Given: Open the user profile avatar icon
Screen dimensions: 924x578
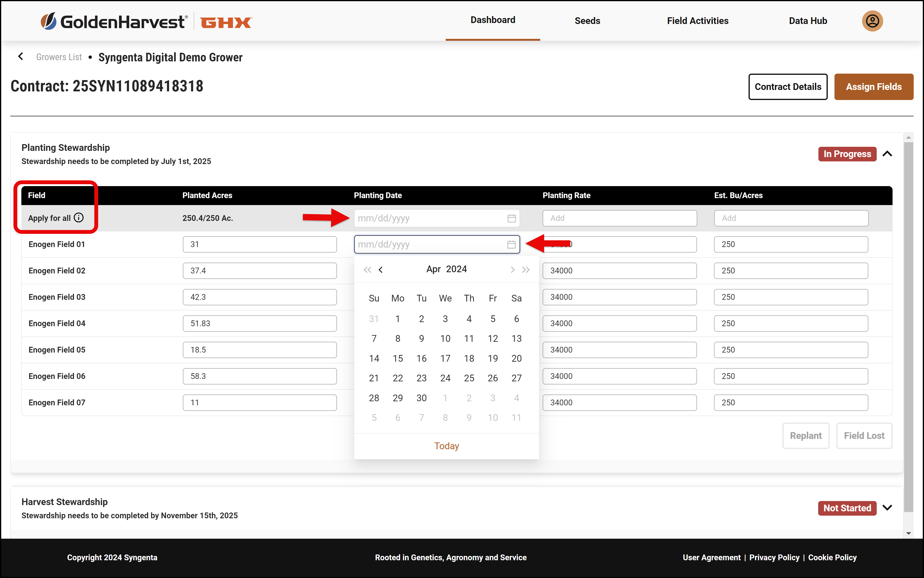Looking at the screenshot, I should (x=872, y=21).
